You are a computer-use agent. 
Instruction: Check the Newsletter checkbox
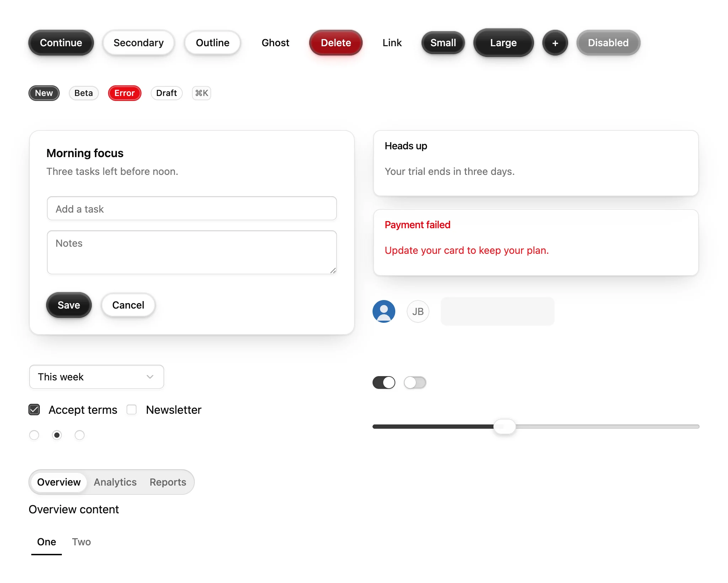pos(132,410)
